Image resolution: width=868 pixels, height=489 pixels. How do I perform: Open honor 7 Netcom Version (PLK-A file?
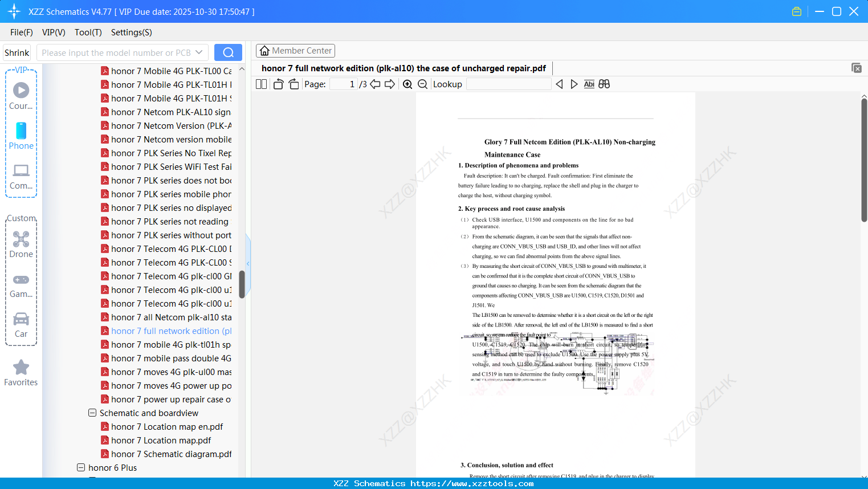[172, 125]
